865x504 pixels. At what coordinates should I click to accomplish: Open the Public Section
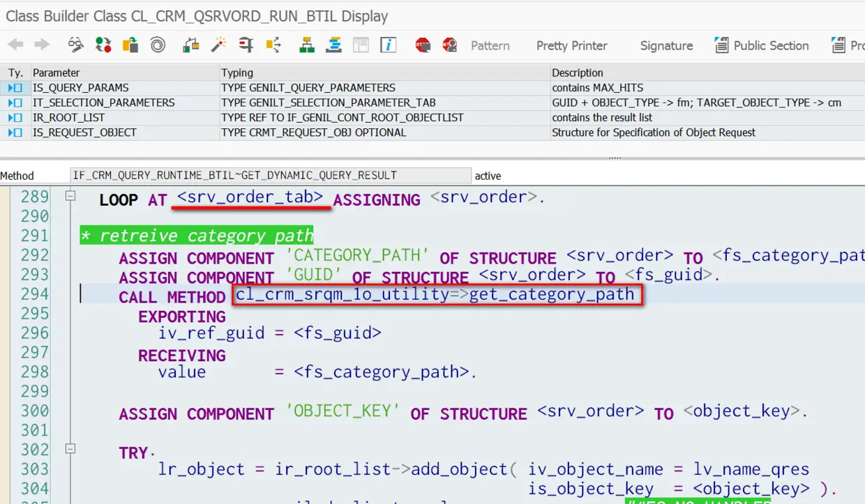[x=762, y=45]
